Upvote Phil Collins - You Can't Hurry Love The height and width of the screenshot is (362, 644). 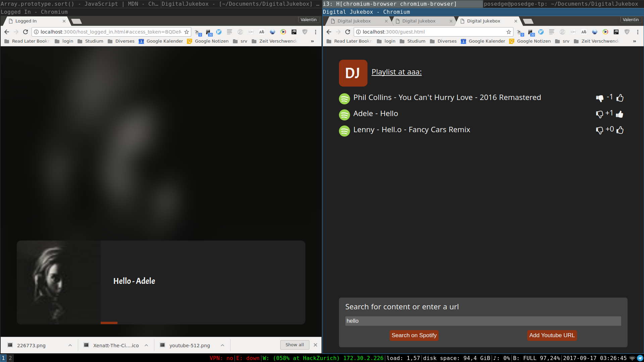point(620,98)
